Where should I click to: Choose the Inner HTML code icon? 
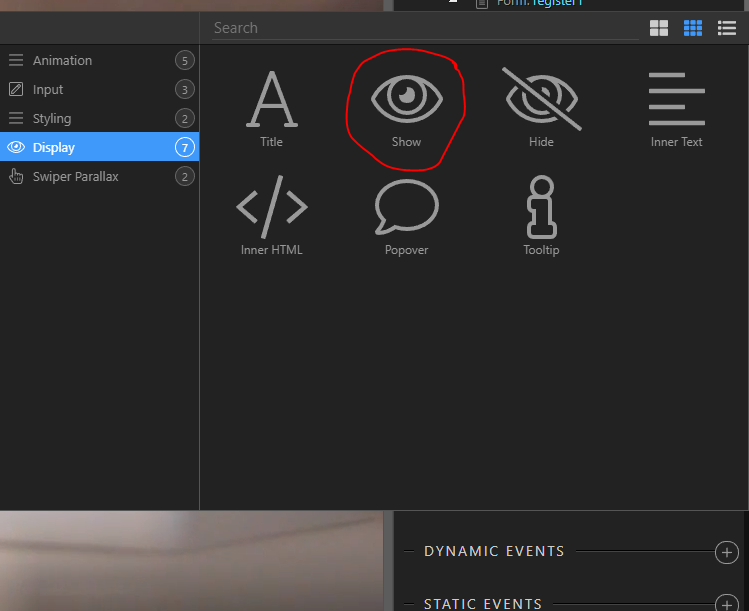coord(272,216)
